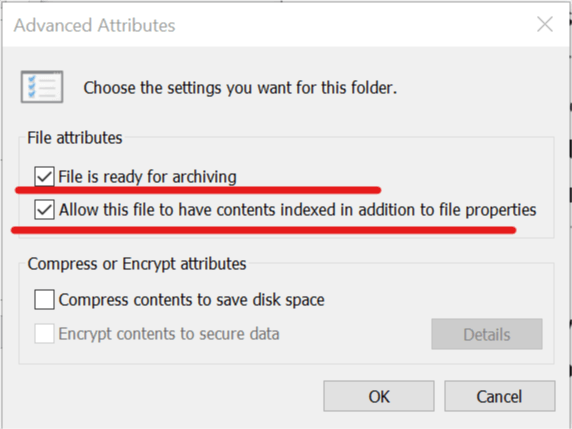Screen dimensions: 572x429
Task: Confirm settings with the OK button
Action: click(x=379, y=396)
